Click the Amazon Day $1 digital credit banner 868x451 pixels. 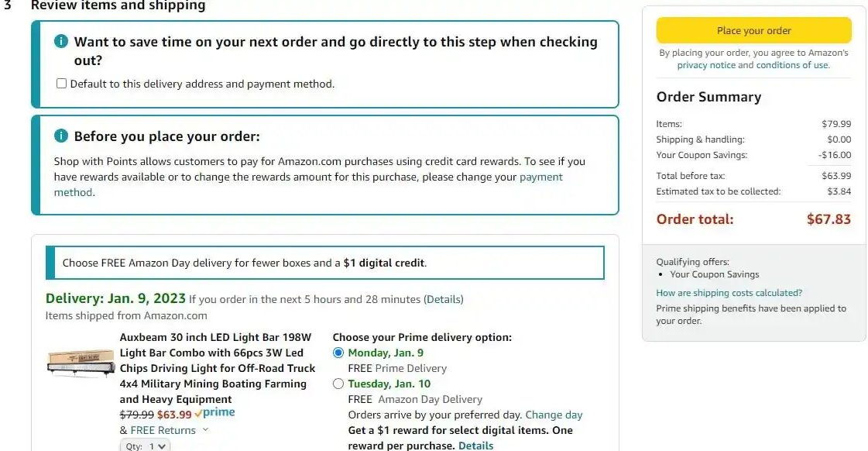click(x=325, y=263)
